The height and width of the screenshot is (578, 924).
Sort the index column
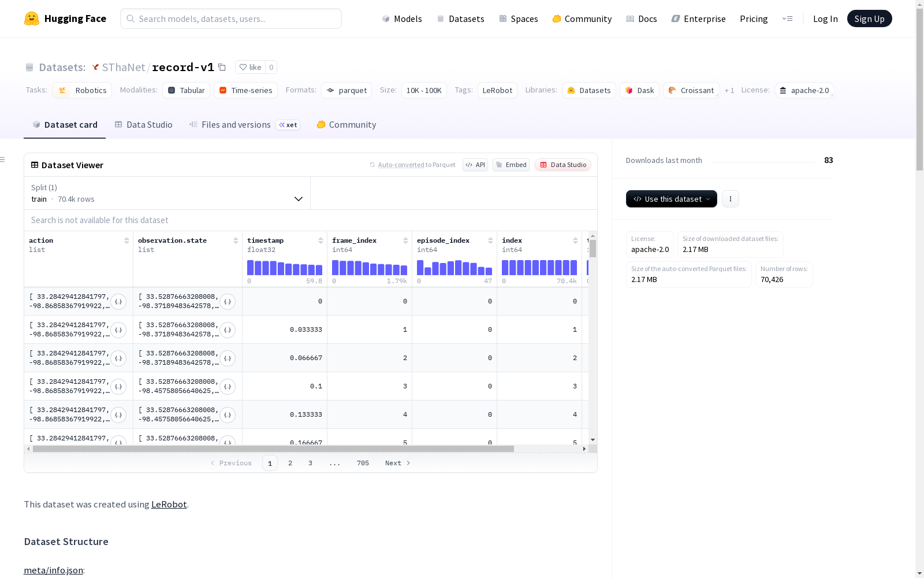(x=575, y=240)
